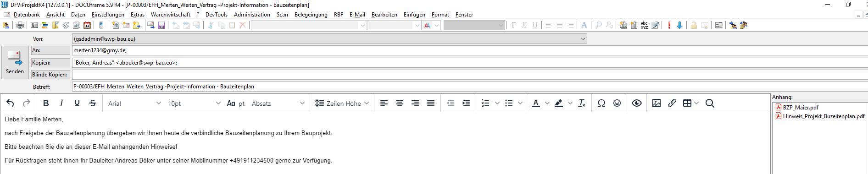Click the magnifier search icon in editor
The height and width of the screenshot is (174, 868).
(710, 103)
